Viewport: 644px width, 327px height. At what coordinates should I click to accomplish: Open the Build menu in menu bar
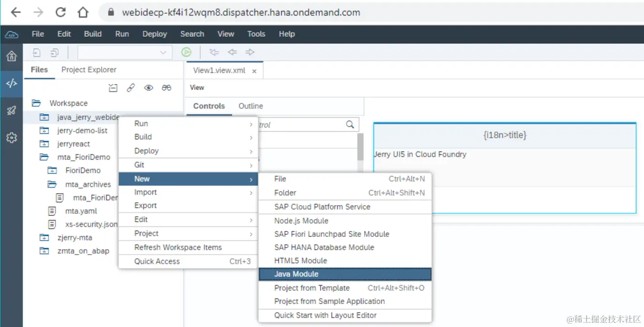click(x=93, y=34)
